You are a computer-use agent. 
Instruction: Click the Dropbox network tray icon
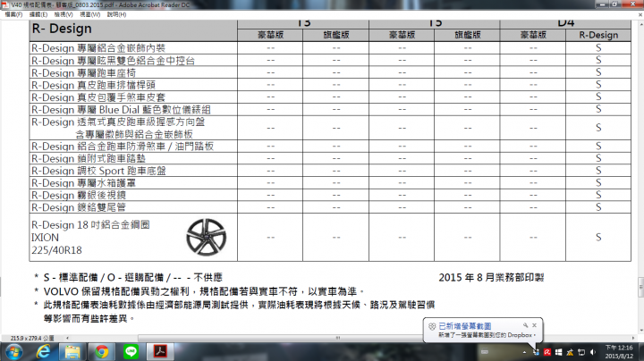pos(536,352)
